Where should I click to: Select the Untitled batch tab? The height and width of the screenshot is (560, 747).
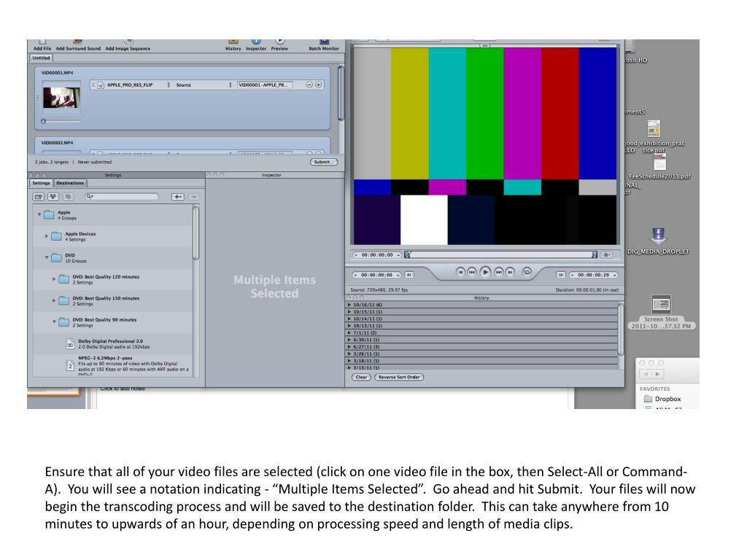pyautogui.click(x=41, y=58)
